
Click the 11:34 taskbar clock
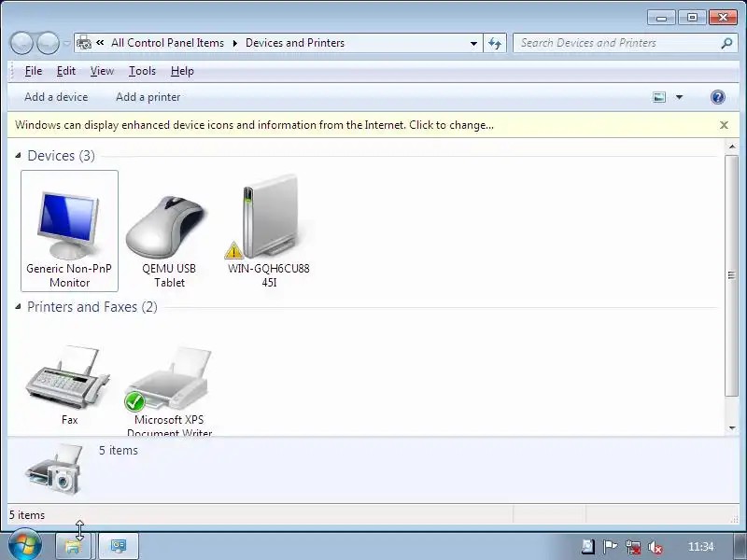(701, 547)
